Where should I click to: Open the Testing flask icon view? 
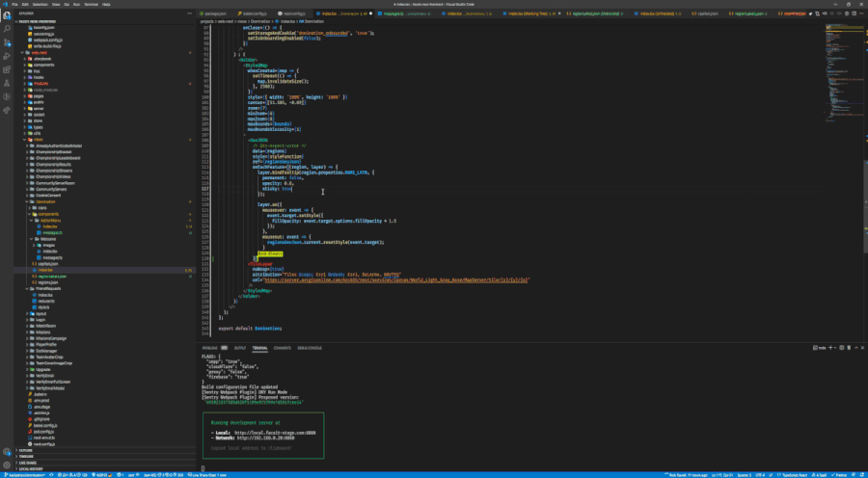click(x=7, y=83)
